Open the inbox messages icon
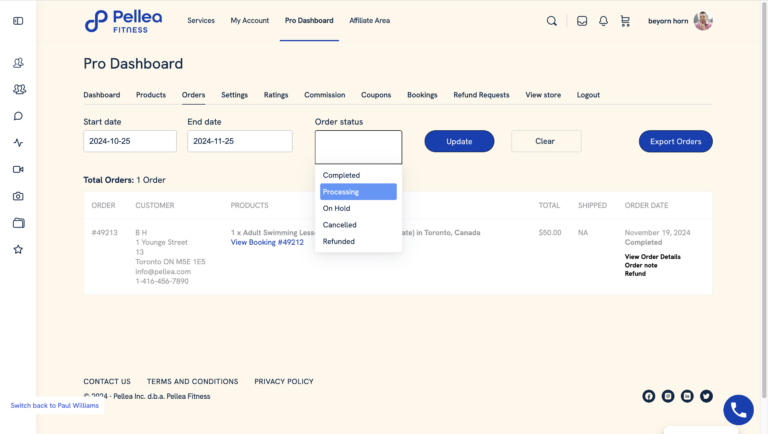The image size is (768, 434). (582, 21)
